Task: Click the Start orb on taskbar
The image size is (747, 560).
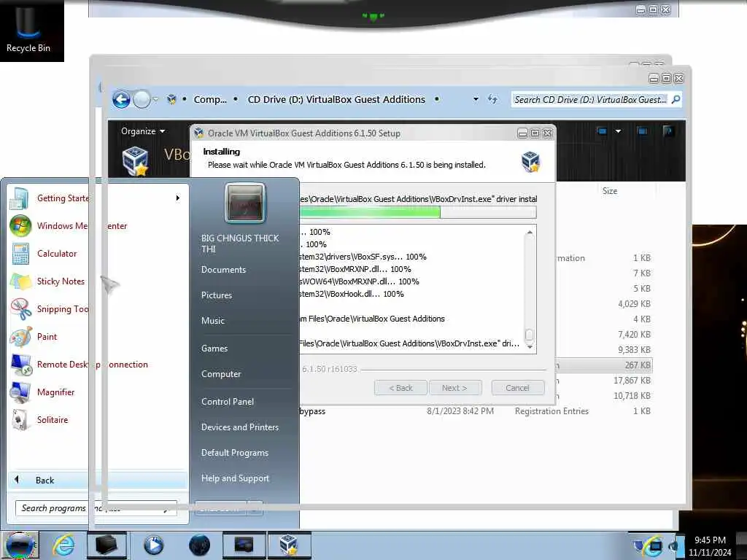Action: pos(20,545)
